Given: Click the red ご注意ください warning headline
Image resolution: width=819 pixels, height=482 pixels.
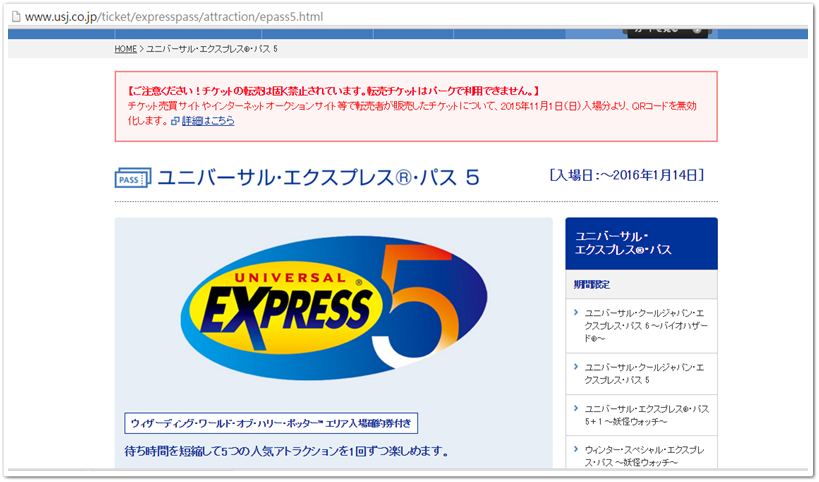Looking at the screenshot, I should click(333, 91).
